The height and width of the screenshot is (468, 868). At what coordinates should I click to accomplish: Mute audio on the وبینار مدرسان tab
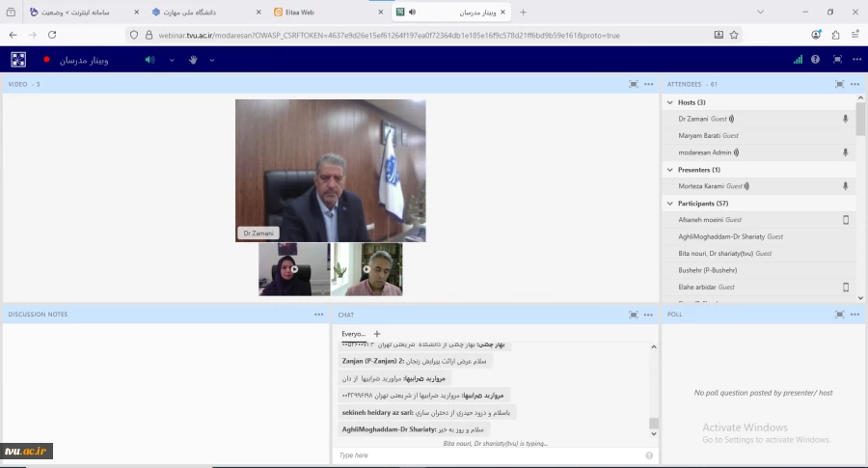pyautogui.click(x=412, y=12)
